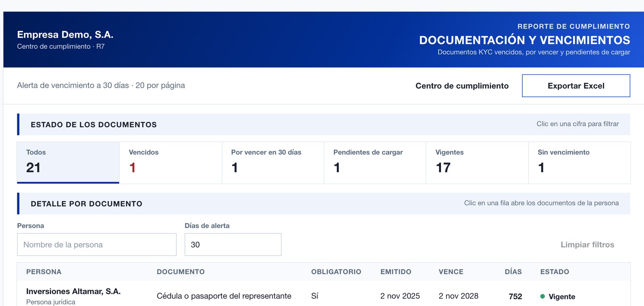Open the Centro de cumplimiento link

462,86
